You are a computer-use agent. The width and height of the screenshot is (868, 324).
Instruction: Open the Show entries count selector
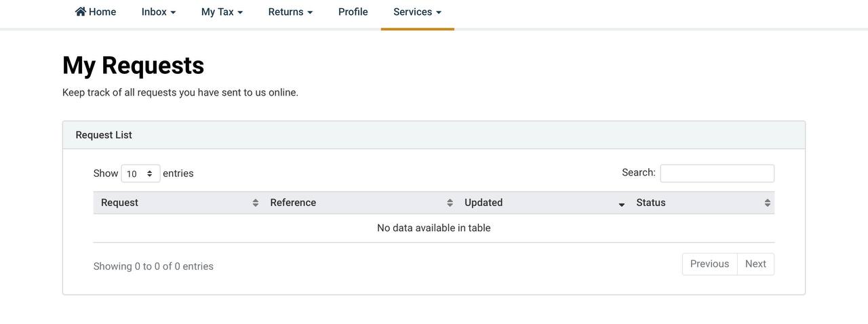click(x=140, y=174)
